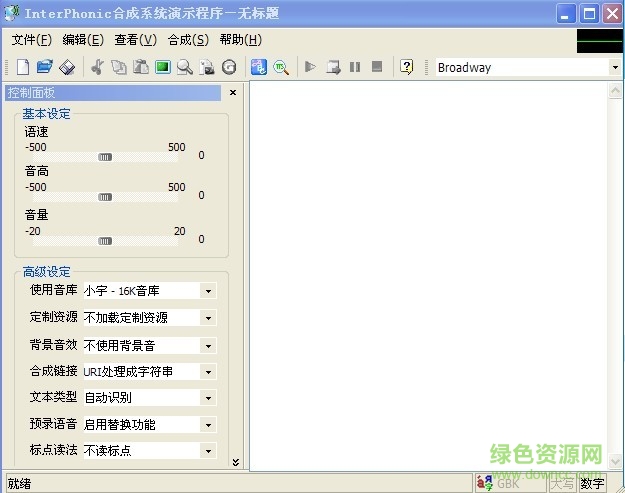The height and width of the screenshot is (493, 625).
Task: Stop the speech playback
Action: point(377,67)
